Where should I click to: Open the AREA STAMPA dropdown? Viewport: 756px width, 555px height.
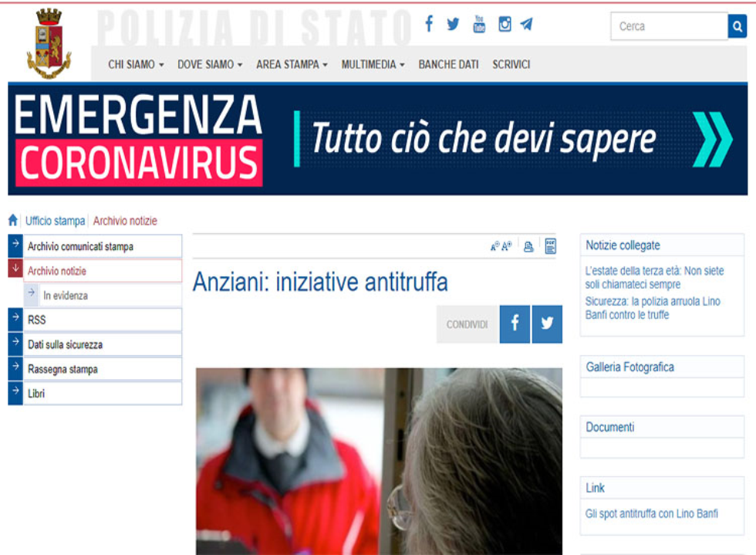click(292, 65)
